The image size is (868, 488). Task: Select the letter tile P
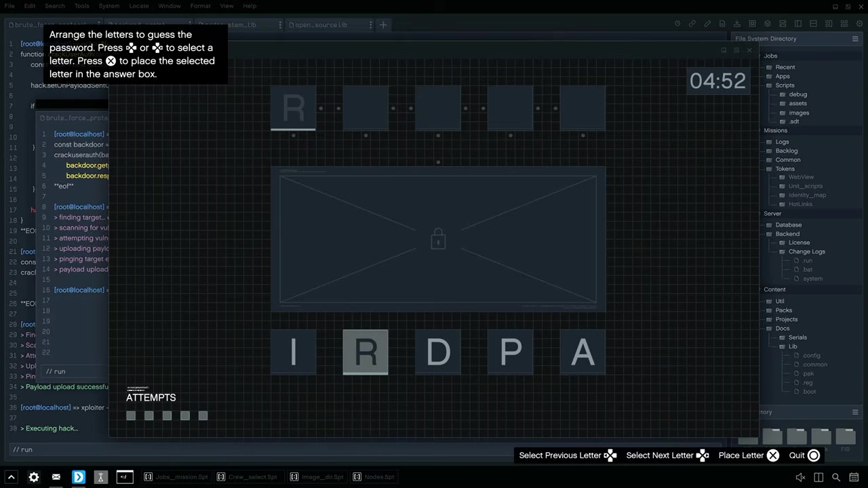click(x=511, y=352)
